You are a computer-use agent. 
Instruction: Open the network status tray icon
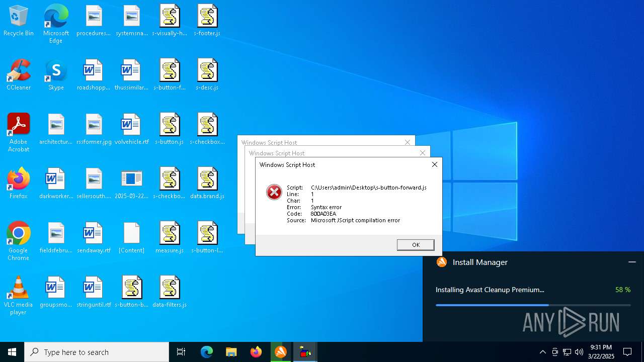[567, 352]
